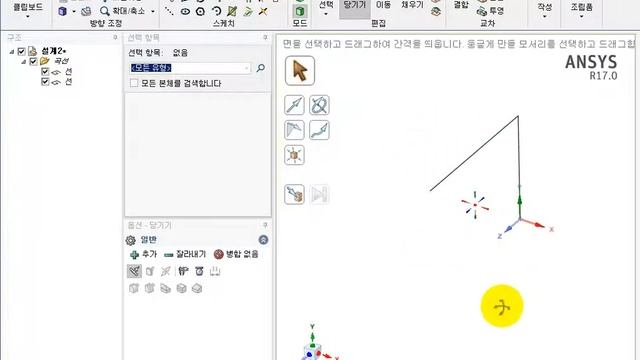Pin the 옵션 - 당기기 panel

[x=265, y=225]
